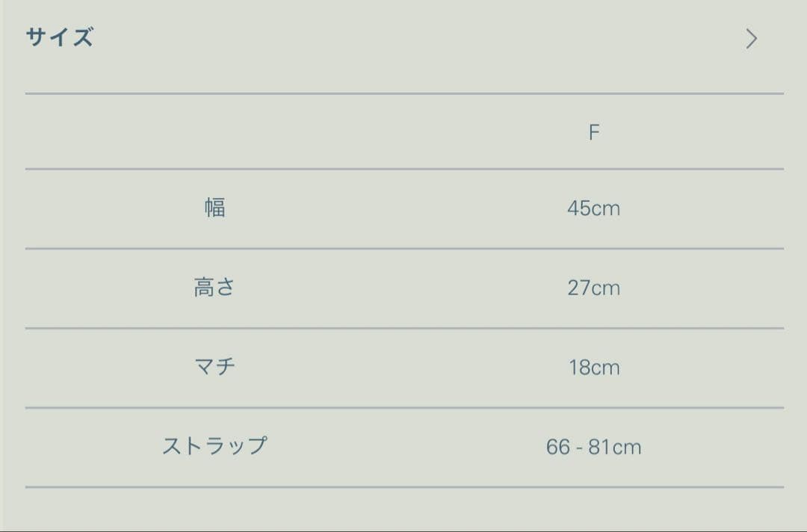Select the F size column header
This screenshot has height=532, width=807.
594,133
